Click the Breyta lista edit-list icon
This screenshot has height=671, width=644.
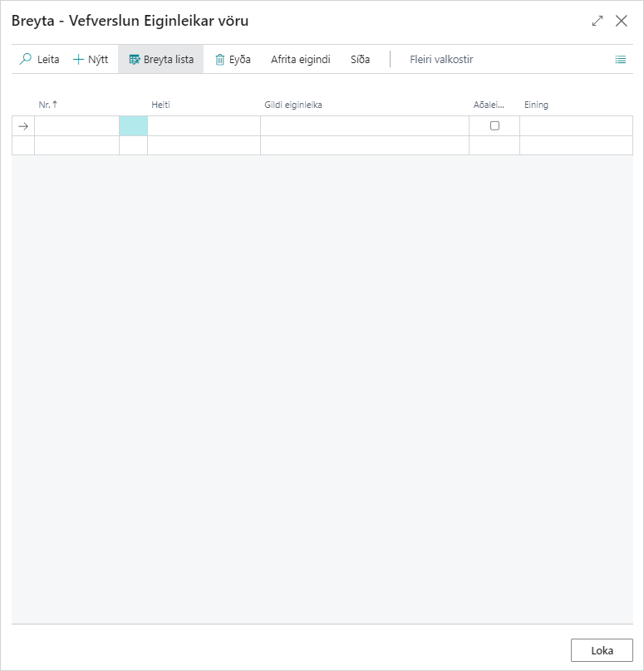[135, 60]
